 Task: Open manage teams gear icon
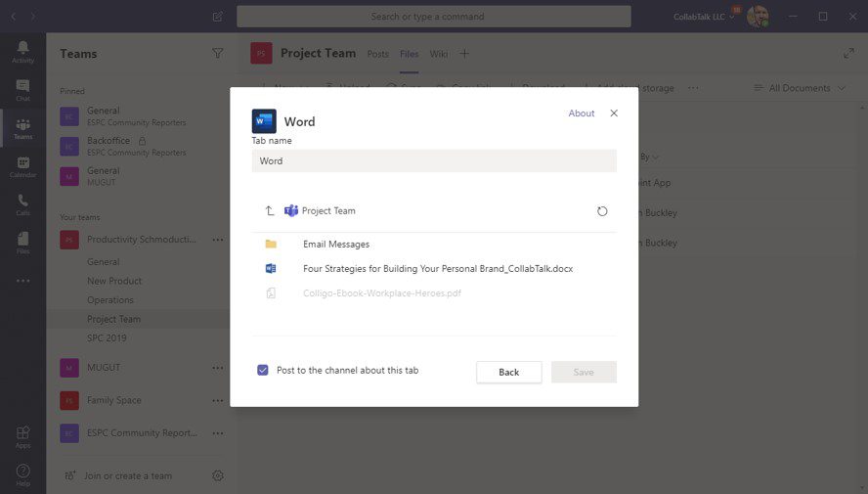pyautogui.click(x=218, y=475)
